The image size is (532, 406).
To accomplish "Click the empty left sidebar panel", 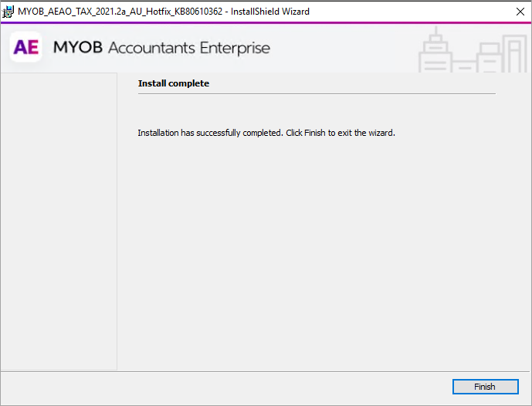I will point(59,224).
